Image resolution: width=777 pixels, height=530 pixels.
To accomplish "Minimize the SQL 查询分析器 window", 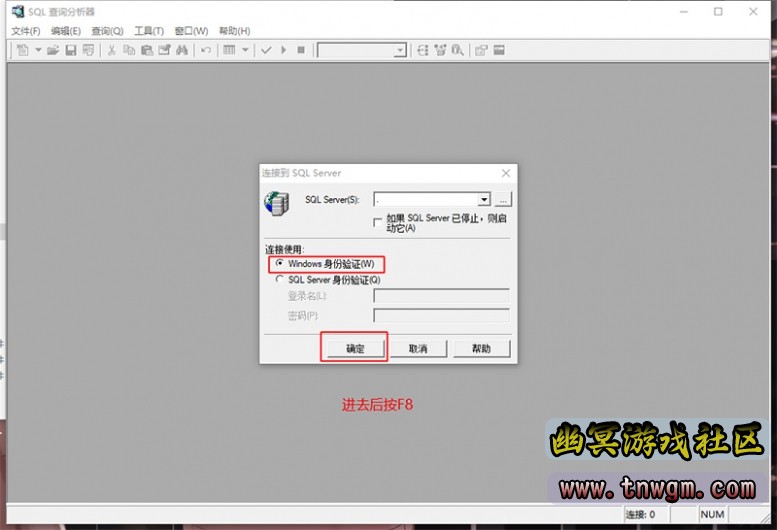I will click(x=684, y=11).
